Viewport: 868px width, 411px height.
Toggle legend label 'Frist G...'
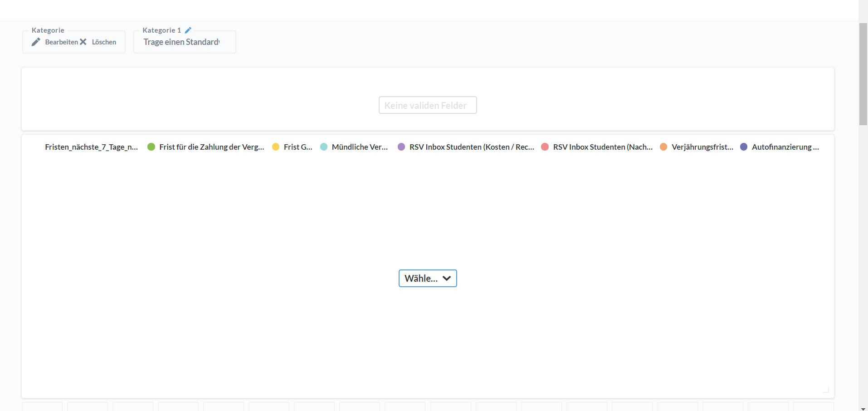tap(298, 147)
